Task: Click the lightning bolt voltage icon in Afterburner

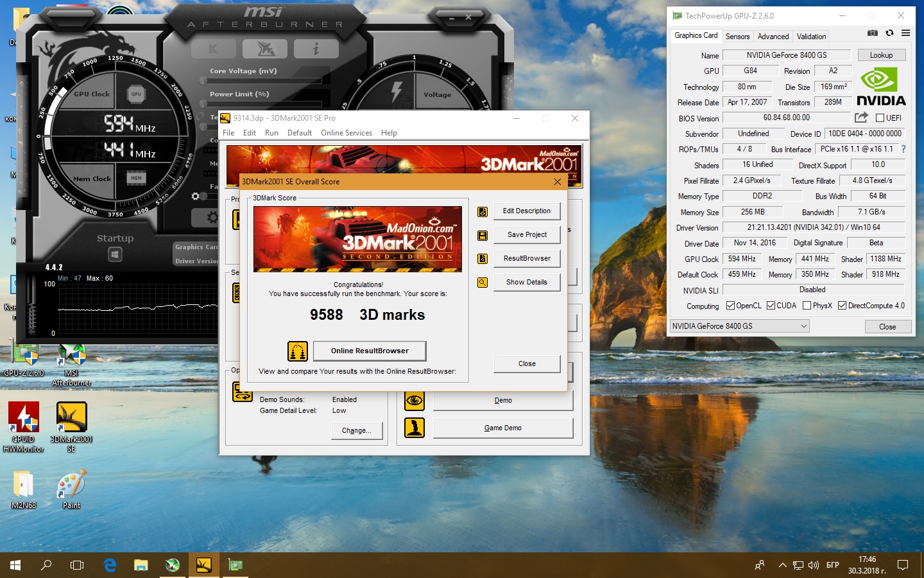Action: coord(397,91)
